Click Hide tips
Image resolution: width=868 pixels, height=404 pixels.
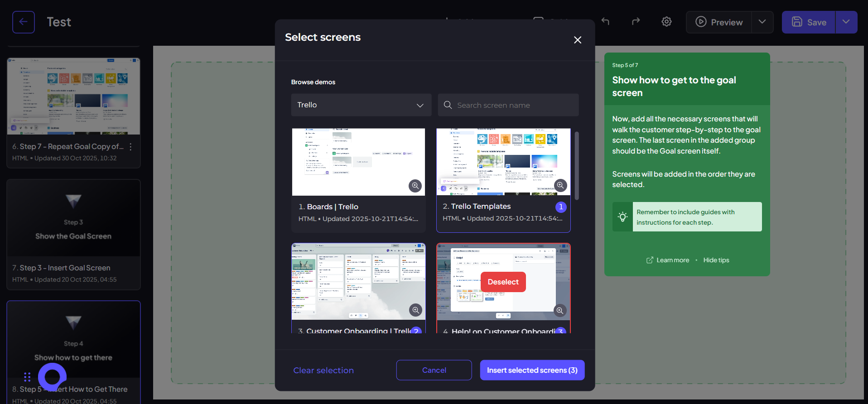pyautogui.click(x=716, y=260)
